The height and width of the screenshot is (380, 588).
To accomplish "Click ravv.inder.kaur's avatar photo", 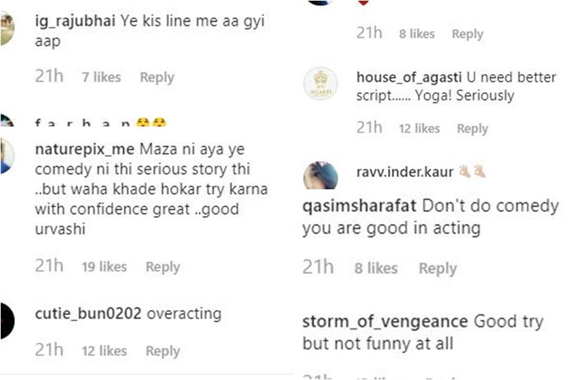I will click(x=320, y=175).
